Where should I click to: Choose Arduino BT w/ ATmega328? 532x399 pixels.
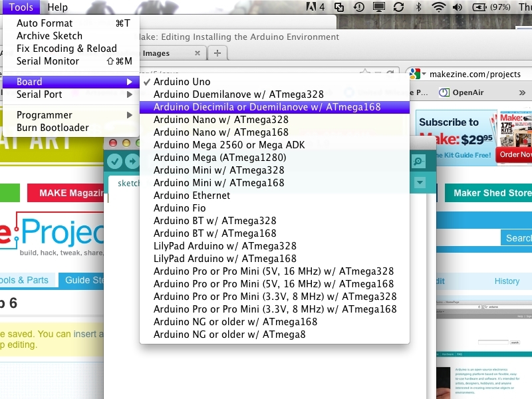coord(275,221)
